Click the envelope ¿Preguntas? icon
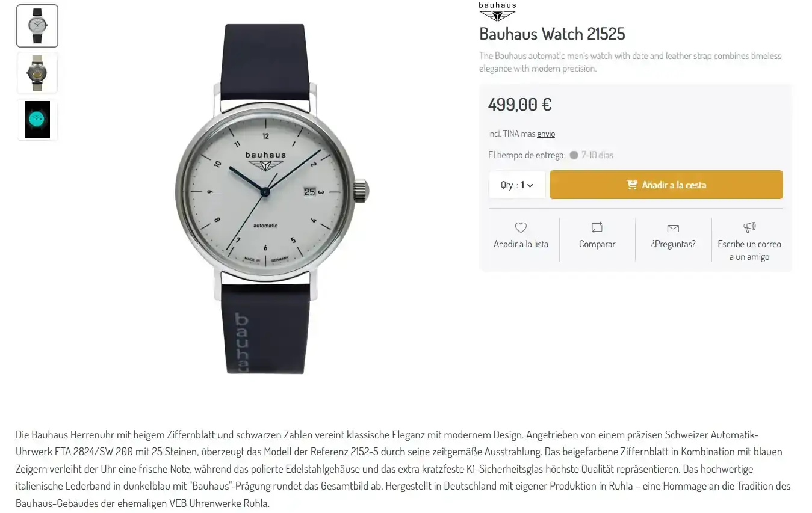This screenshot has width=812, height=513. [x=673, y=228]
